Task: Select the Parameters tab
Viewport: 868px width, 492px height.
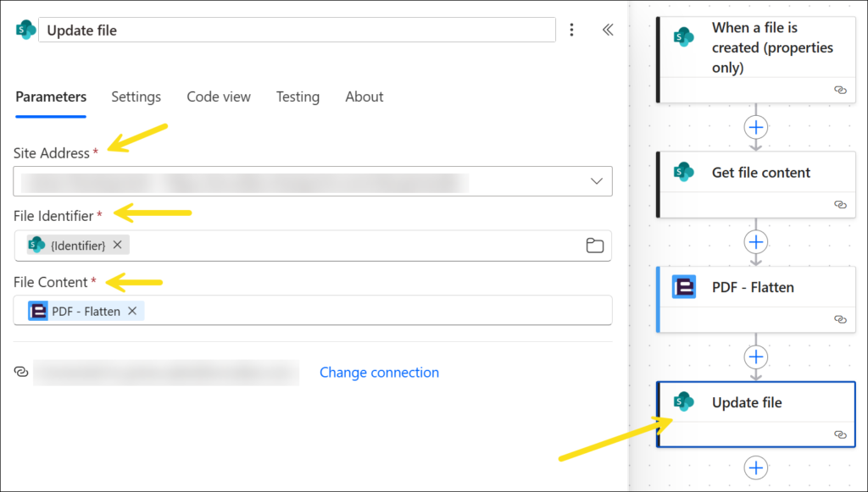Action: coord(51,97)
